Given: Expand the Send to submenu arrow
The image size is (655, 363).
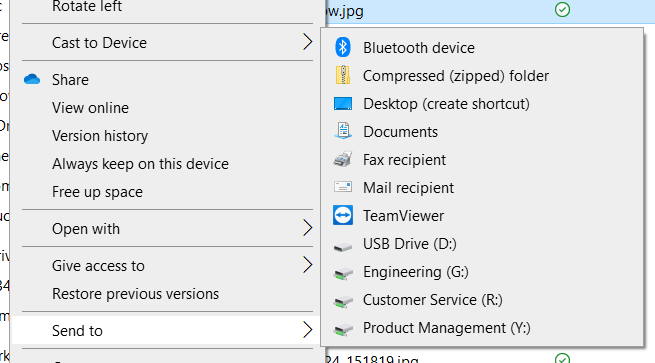Looking at the screenshot, I should pos(307,330).
